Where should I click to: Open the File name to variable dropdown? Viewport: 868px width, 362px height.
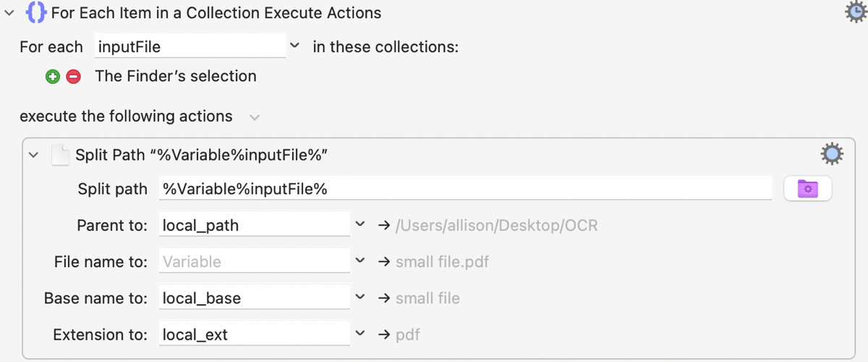360,261
